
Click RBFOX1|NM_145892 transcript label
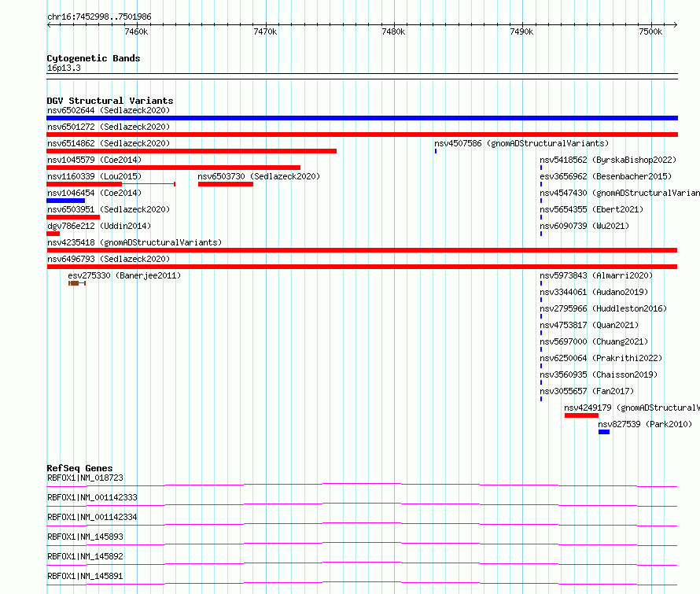click(85, 556)
